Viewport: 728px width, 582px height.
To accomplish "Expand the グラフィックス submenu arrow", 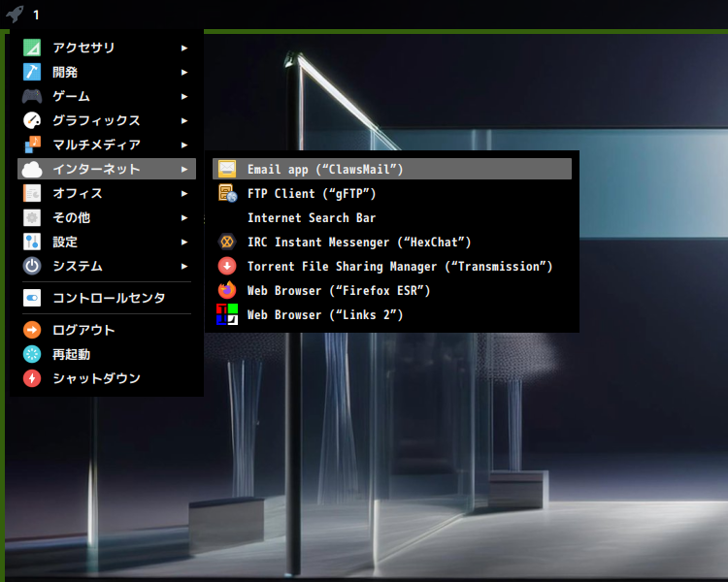I will coord(184,120).
